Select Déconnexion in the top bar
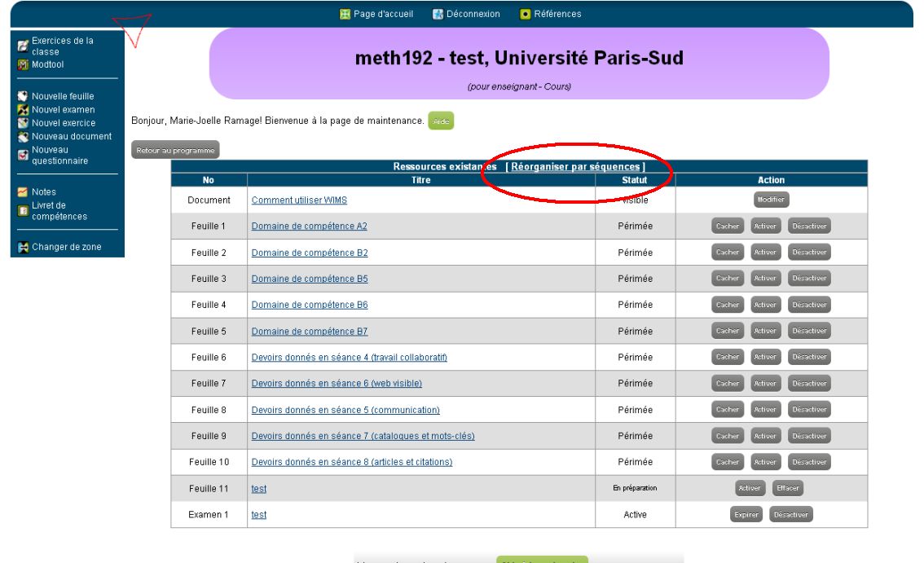 473,14
